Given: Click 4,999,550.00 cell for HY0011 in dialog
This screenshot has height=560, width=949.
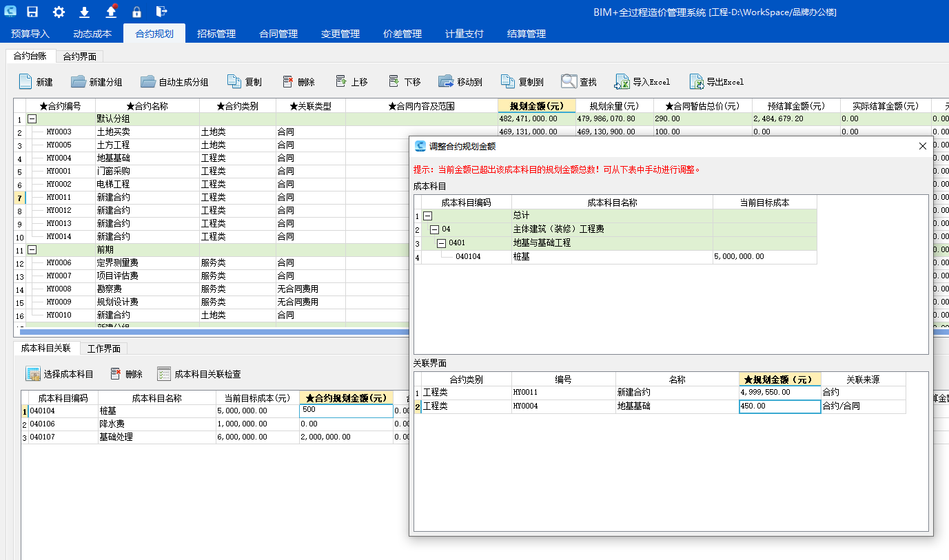Looking at the screenshot, I should 779,393.
